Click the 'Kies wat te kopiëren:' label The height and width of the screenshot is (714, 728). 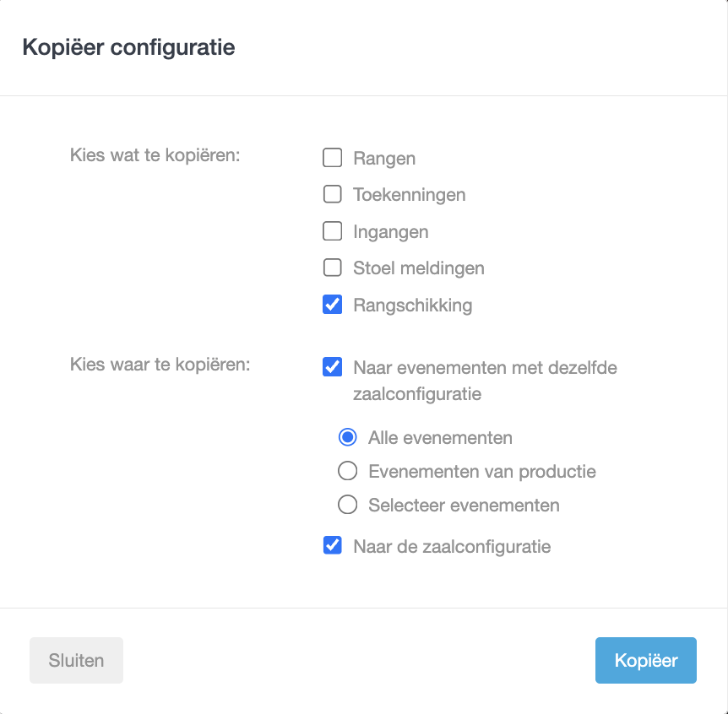coord(156,156)
